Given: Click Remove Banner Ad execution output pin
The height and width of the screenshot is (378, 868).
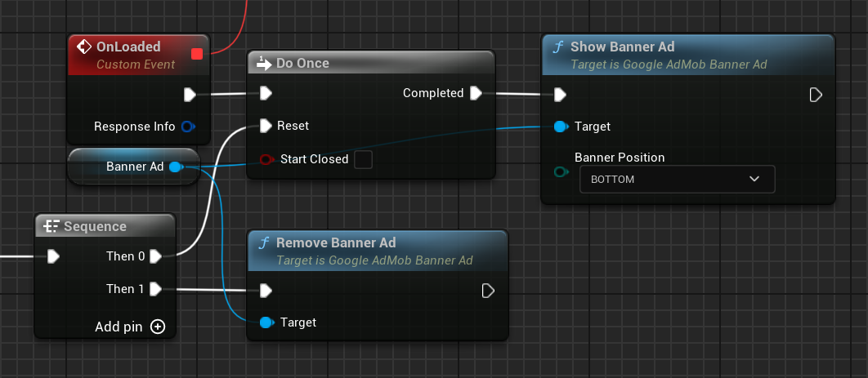Looking at the screenshot, I should tap(488, 290).
